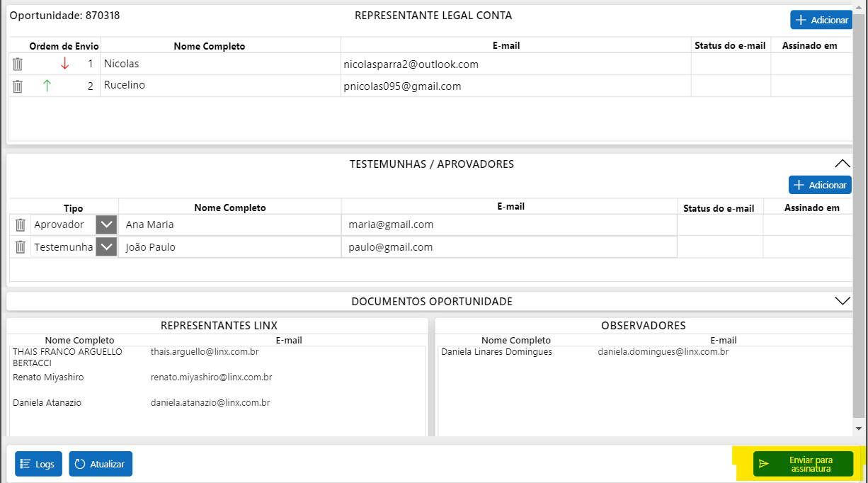Screen dimensions: 868x483
Task: Open Tipo dropdown for Ana Maria
Action: coord(106,225)
